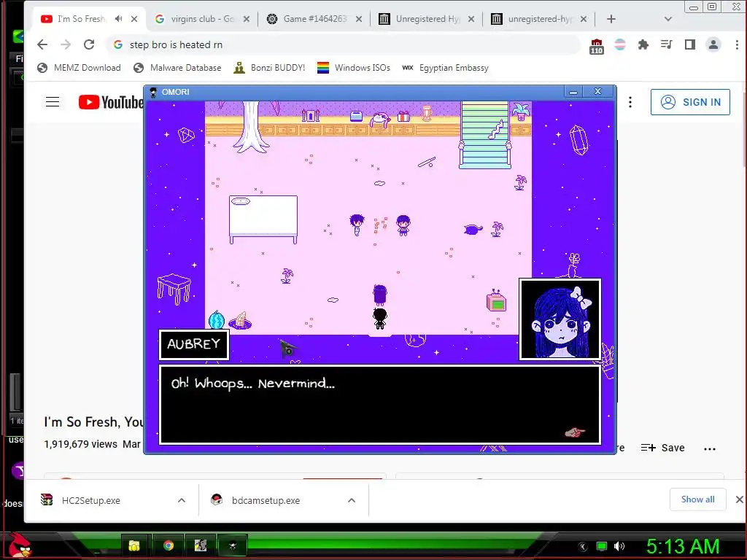
Task: Click the 1,919,679 views text
Action: click(80, 444)
